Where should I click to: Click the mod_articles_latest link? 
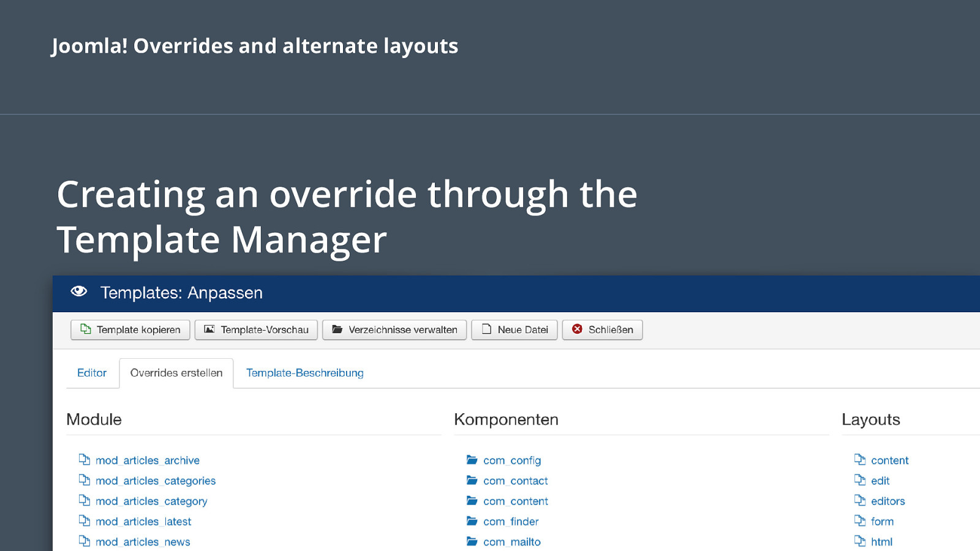[x=143, y=522]
